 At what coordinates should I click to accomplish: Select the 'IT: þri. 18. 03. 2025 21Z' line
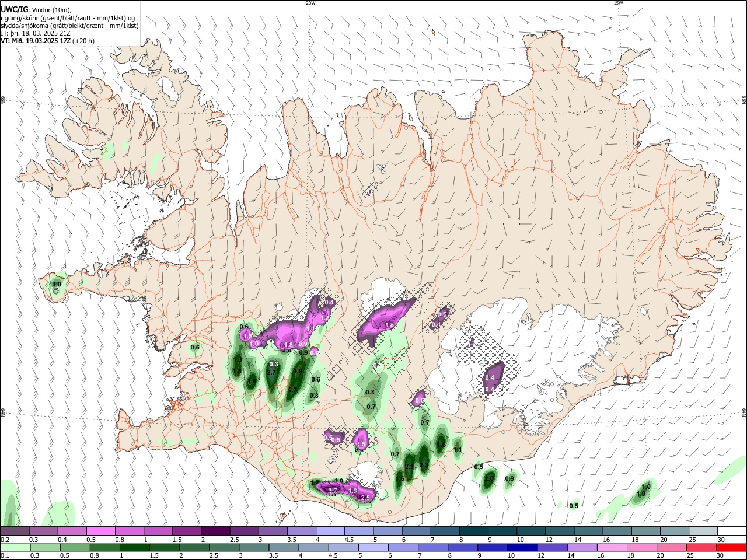pos(36,33)
